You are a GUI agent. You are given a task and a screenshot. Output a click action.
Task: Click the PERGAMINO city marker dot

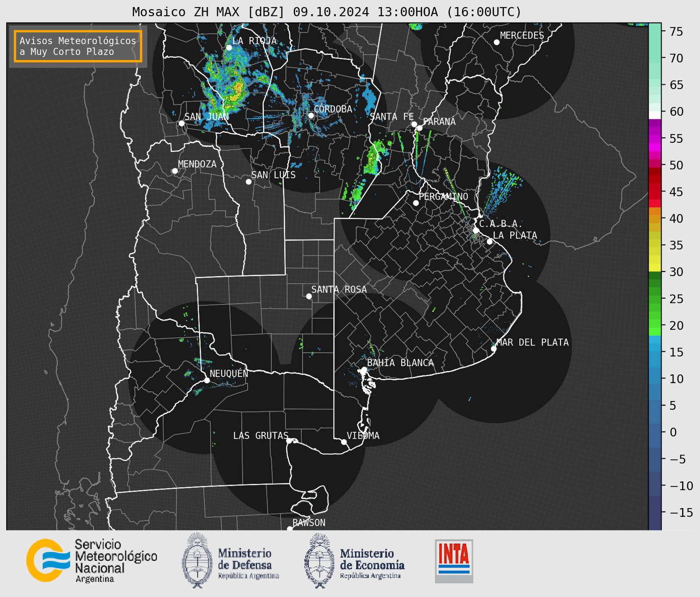pos(416,203)
